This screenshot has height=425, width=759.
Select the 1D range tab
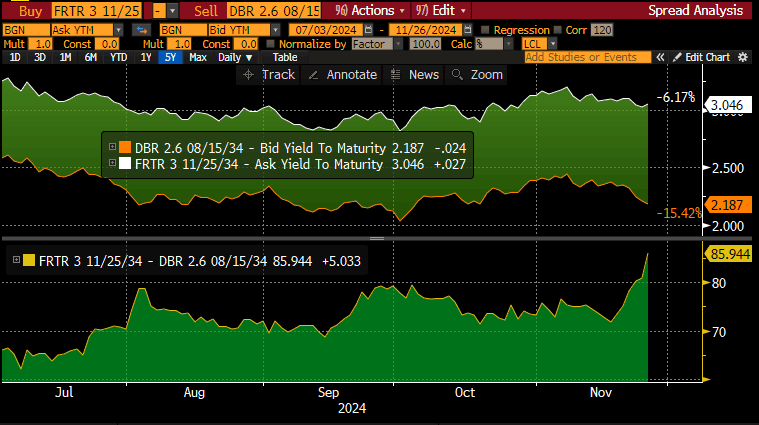click(x=15, y=57)
